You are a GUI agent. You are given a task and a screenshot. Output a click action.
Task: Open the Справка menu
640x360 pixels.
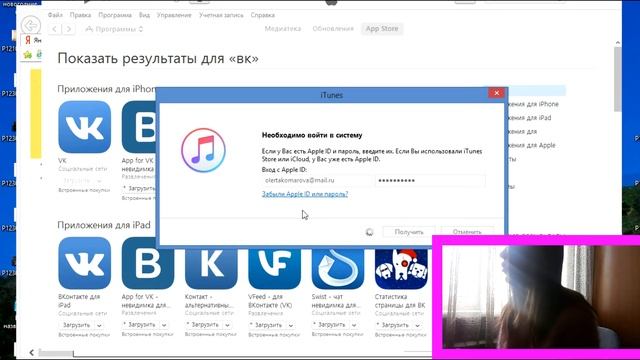click(x=262, y=15)
